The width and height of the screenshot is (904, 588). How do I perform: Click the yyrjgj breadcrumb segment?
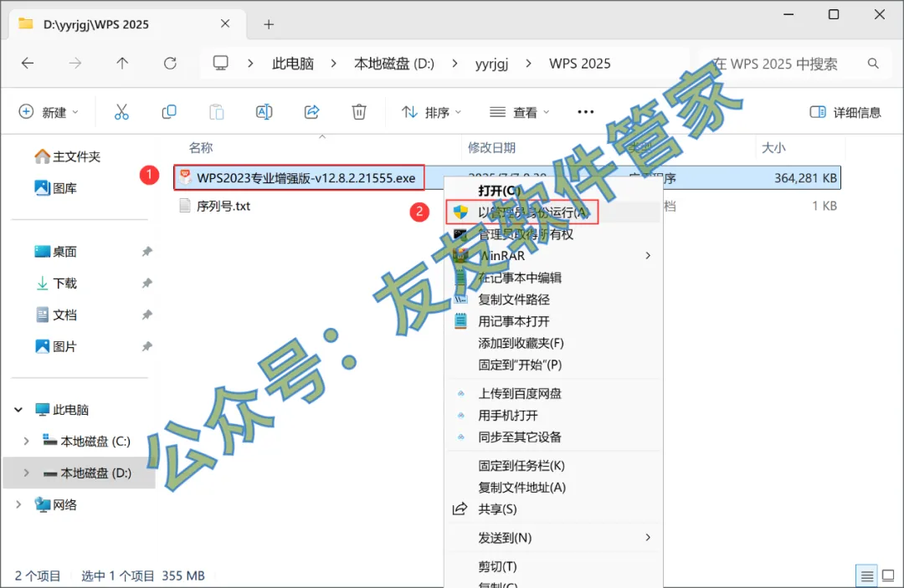click(x=492, y=64)
